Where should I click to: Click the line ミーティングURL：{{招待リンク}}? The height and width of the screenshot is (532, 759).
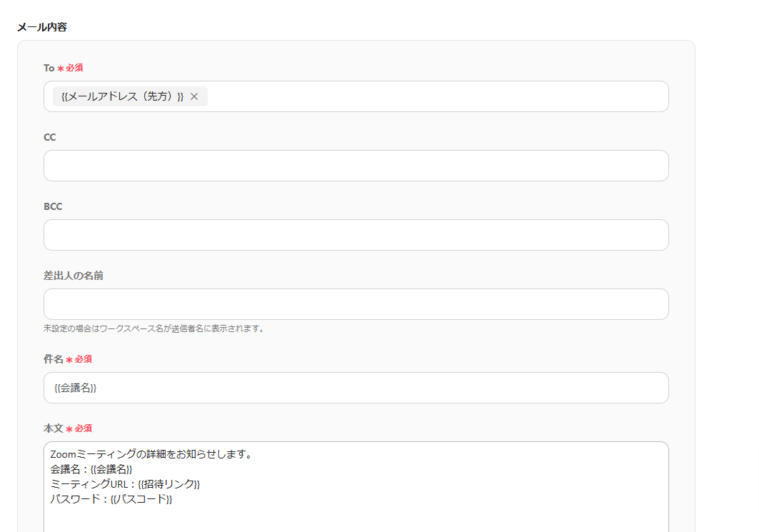[126, 484]
